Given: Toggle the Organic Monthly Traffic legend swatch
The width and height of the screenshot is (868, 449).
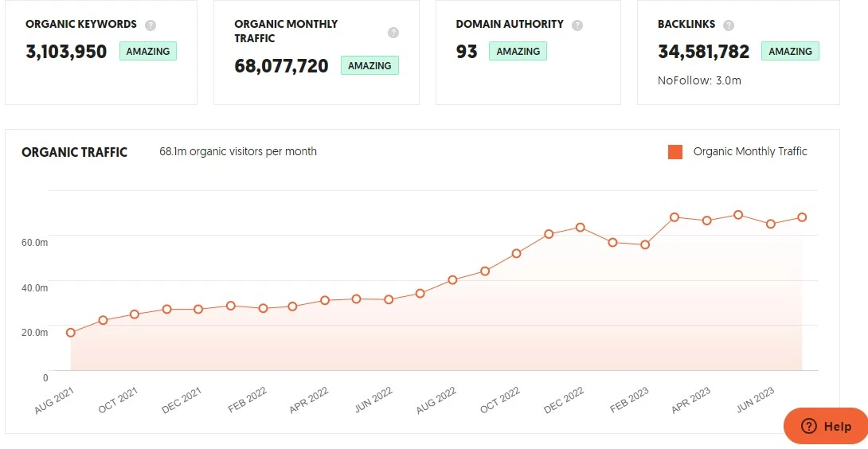Looking at the screenshot, I should tap(675, 152).
